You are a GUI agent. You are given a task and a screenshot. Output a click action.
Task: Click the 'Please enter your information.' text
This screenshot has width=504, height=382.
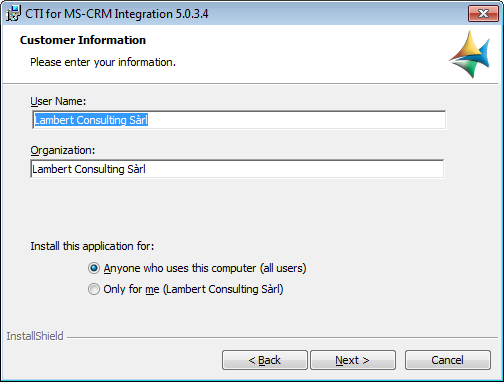[x=103, y=62]
